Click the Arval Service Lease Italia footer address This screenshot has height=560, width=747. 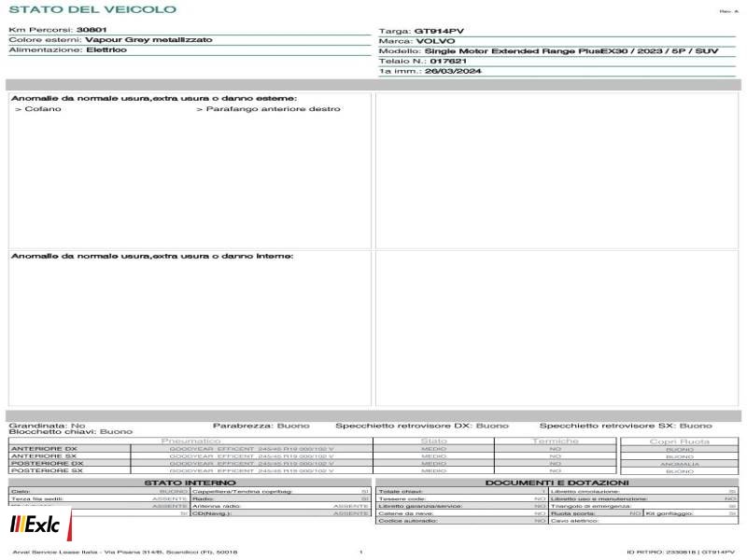pyautogui.click(x=125, y=552)
